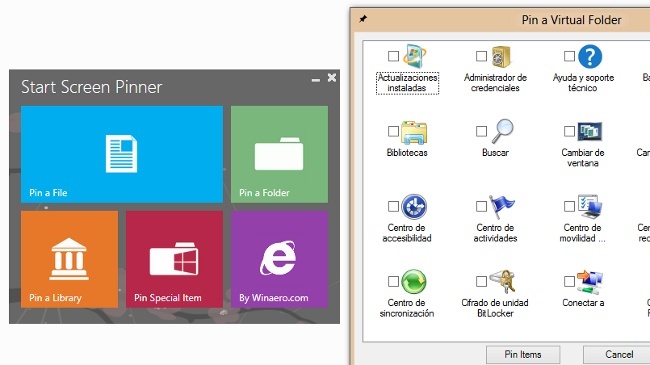Check the Centro de actividades checkbox
Image resolution: width=650 pixels, height=365 pixels.
[x=481, y=206]
